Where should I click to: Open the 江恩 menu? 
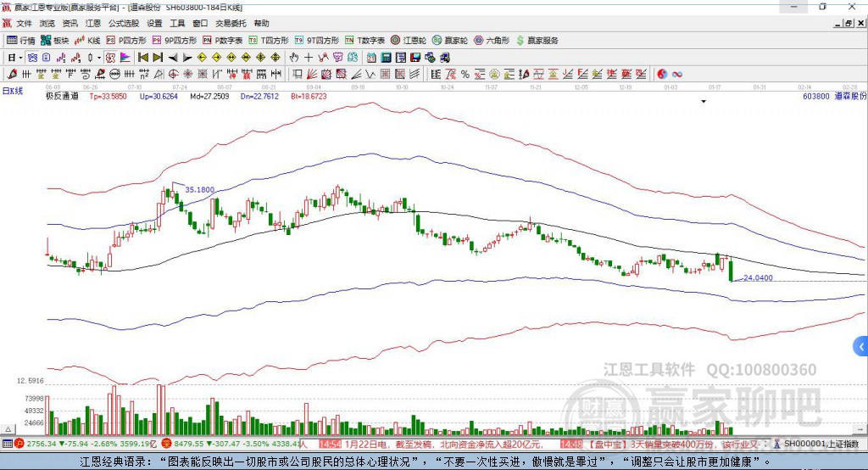tap(93, 23)
